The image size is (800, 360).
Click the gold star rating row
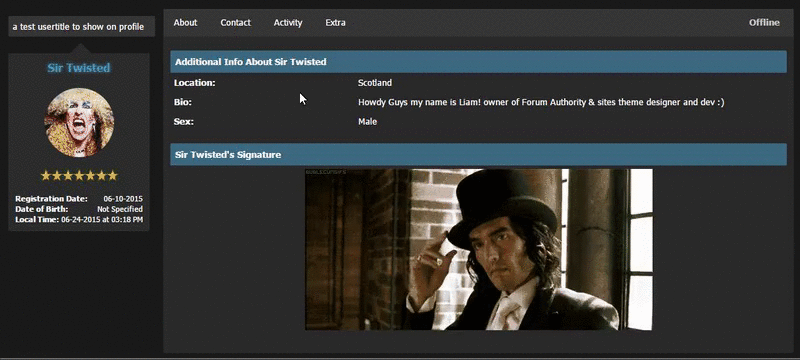79,176
